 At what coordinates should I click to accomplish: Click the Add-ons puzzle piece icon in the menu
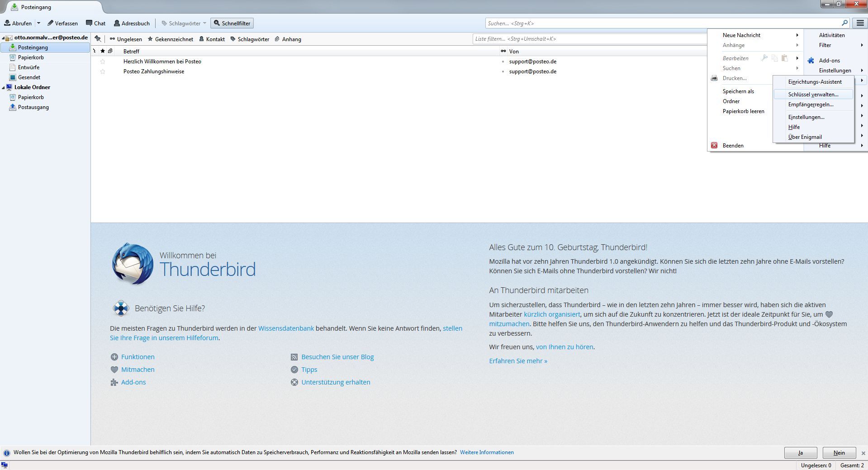click(811, 61)
